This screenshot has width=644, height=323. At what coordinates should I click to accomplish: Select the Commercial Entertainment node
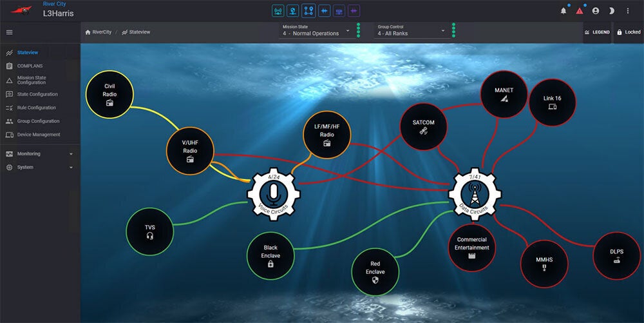pyautogui.click(x=472, y=248)
